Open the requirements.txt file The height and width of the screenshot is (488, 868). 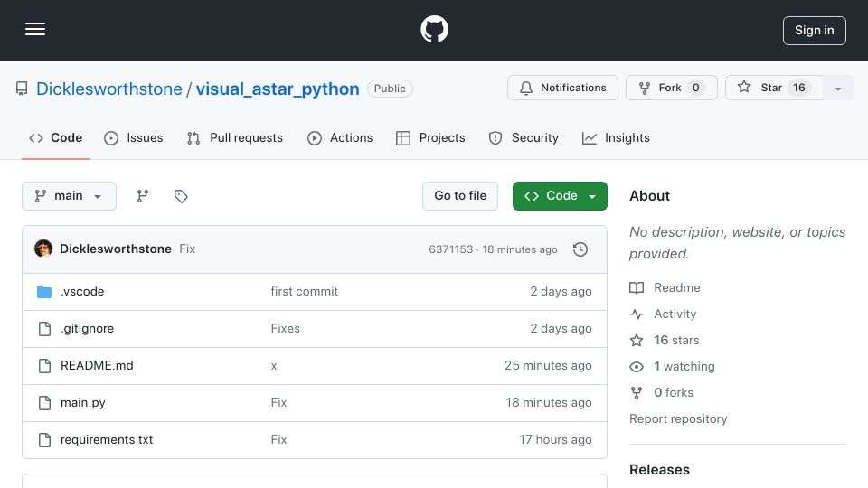tap(107, 440)
